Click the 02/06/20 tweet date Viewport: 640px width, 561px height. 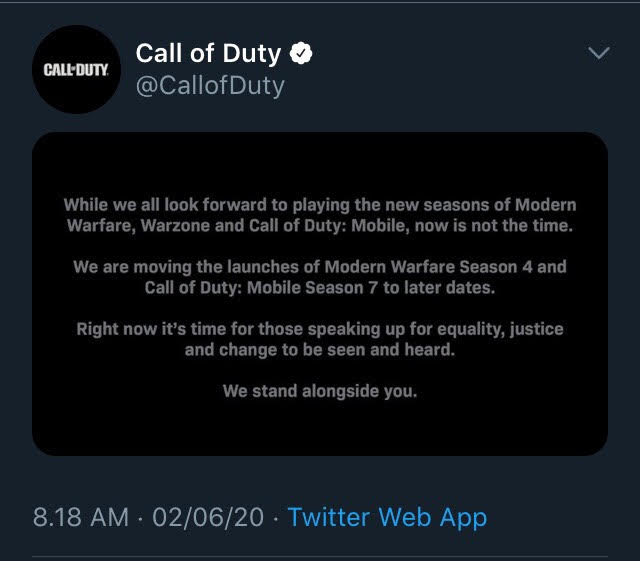point(208,517)
